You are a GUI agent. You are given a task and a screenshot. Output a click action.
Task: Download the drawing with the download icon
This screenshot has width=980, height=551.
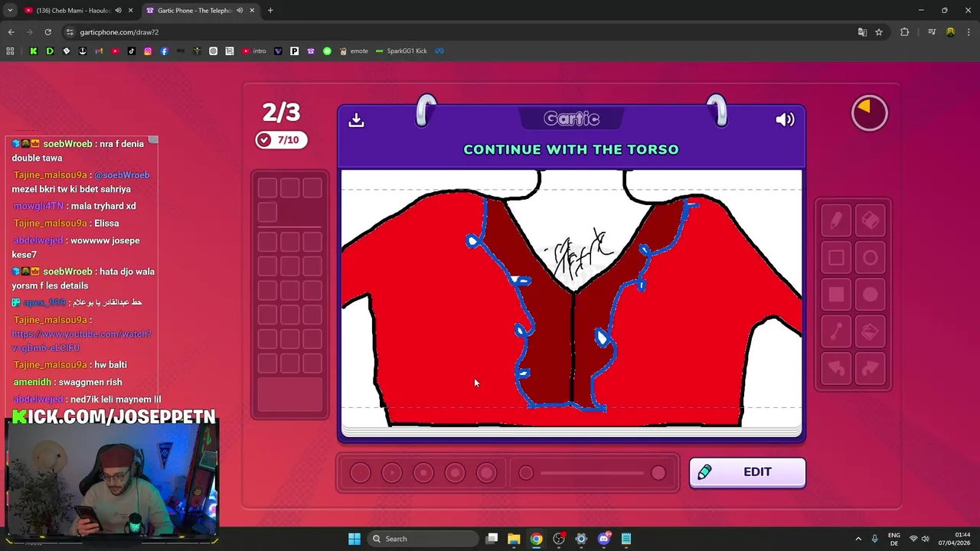click(x=356, y=119)
